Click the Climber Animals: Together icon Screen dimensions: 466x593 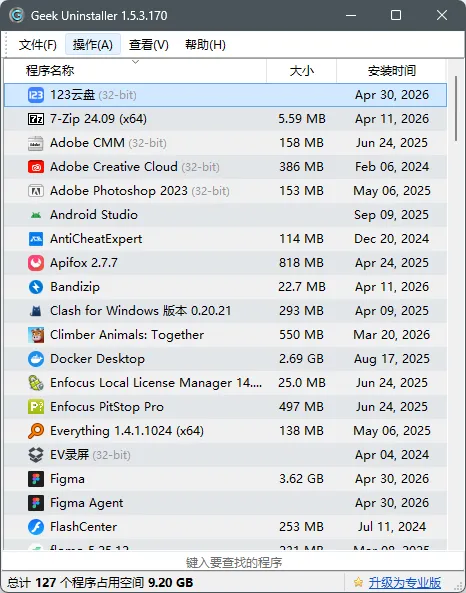tap(36, 335)
